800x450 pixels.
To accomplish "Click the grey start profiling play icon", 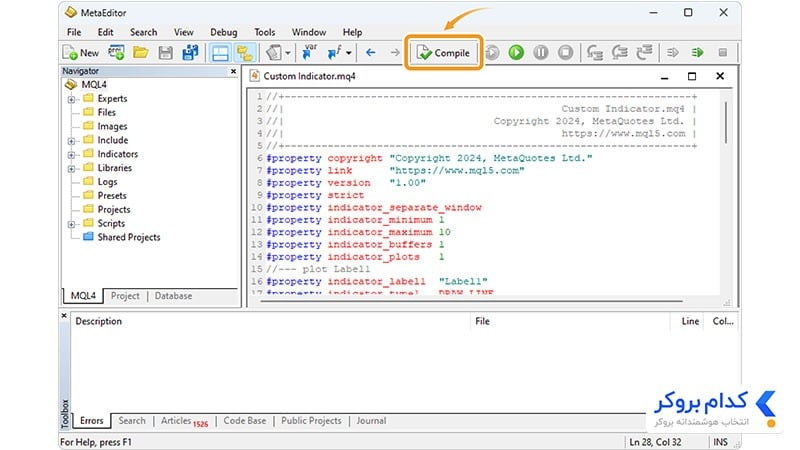I will tap(492, 52).
